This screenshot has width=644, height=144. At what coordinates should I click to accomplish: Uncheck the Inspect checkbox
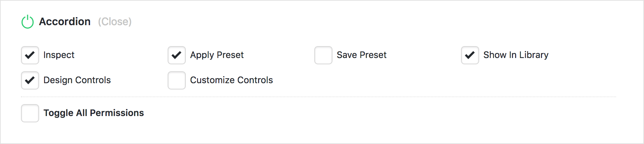[30, 55]
